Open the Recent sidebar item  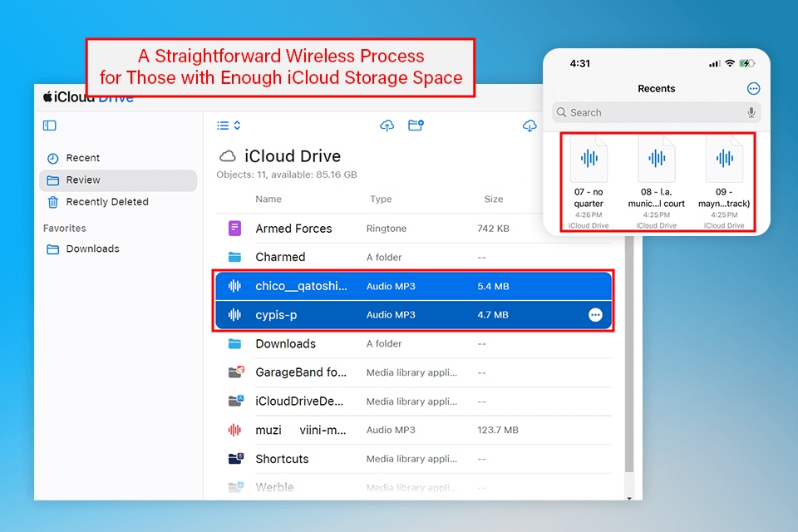pyautogui.click(x=118, y=158)
